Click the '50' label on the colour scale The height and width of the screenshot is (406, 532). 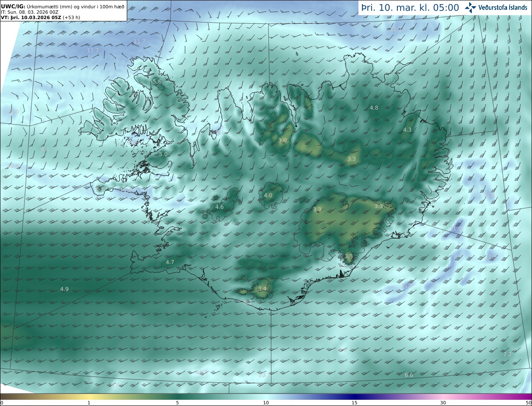tap(529, 403)
